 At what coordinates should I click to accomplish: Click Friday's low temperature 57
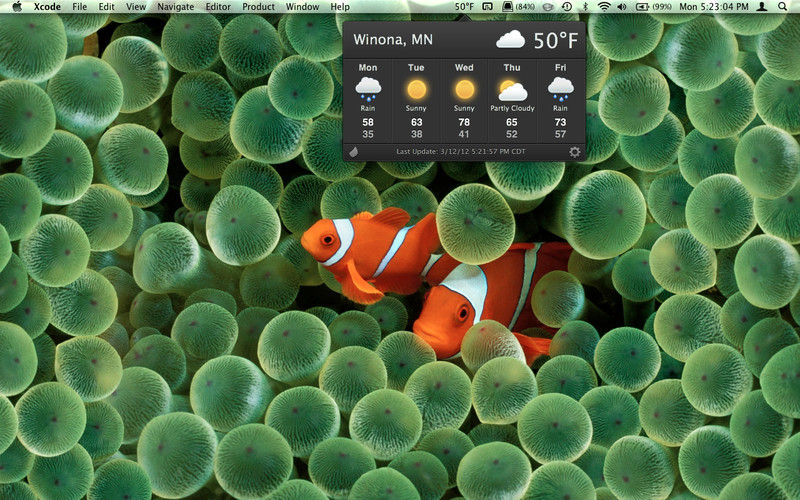pos(560,134)
